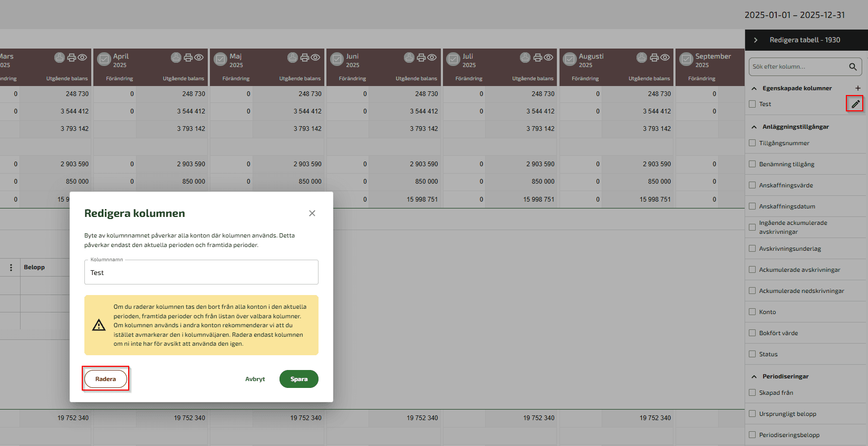Collapse the Periodiseringar section
Viewport: 868px width, 446px height.
[754, 376]
